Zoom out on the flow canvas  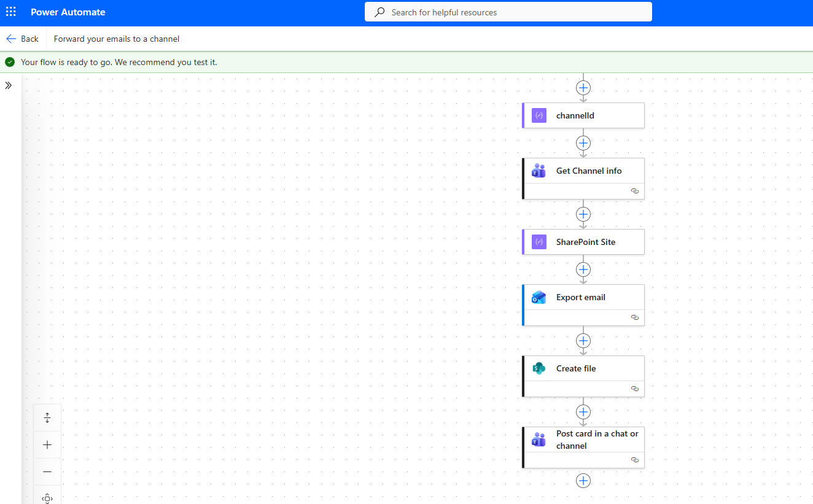(47, 472)
